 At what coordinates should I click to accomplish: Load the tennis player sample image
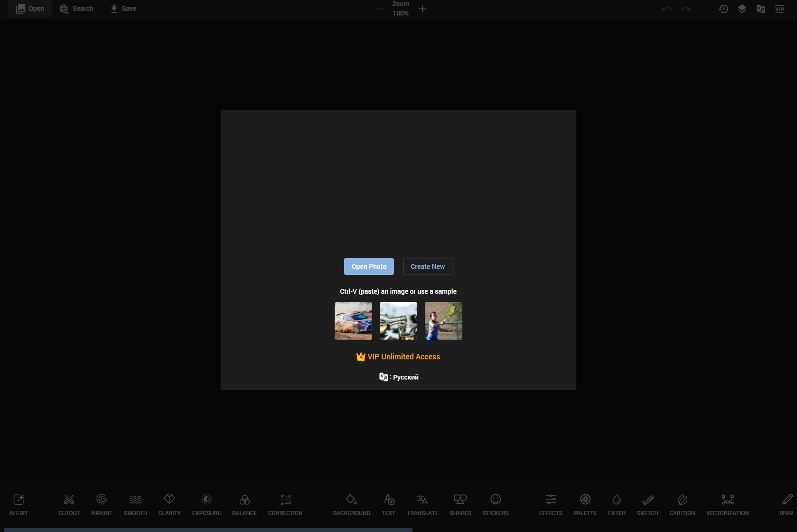click(444, 321)
